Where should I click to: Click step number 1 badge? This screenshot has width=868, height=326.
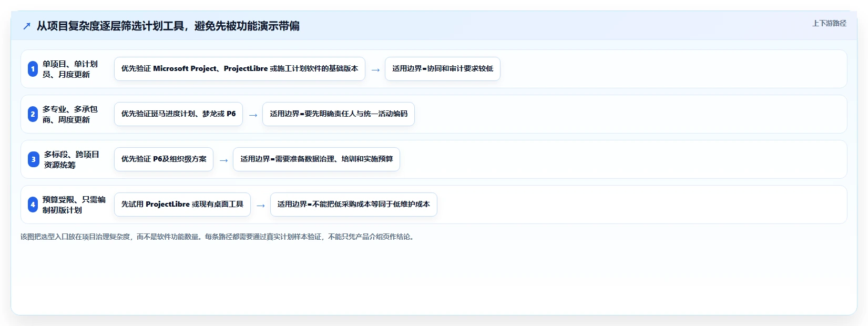[33, 69]
